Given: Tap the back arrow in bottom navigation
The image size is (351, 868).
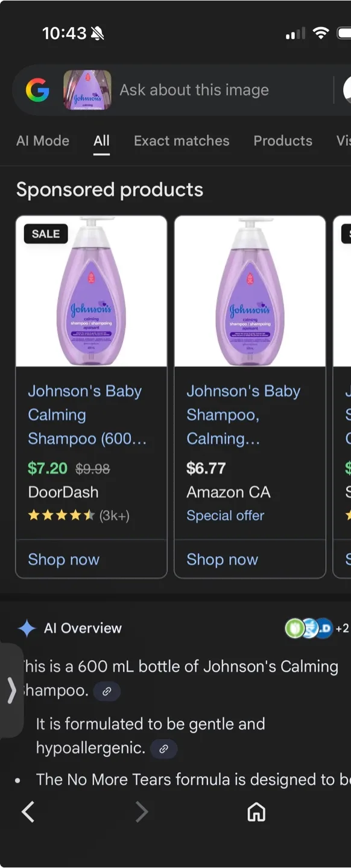Looking at the screenshot, I should pos(28,812).
